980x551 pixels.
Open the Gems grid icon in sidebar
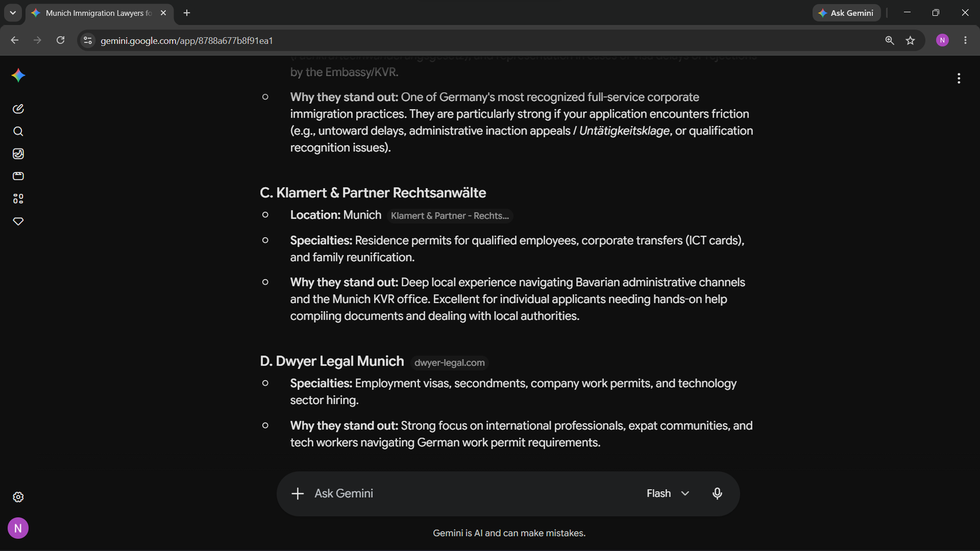(x=18, y=199)
